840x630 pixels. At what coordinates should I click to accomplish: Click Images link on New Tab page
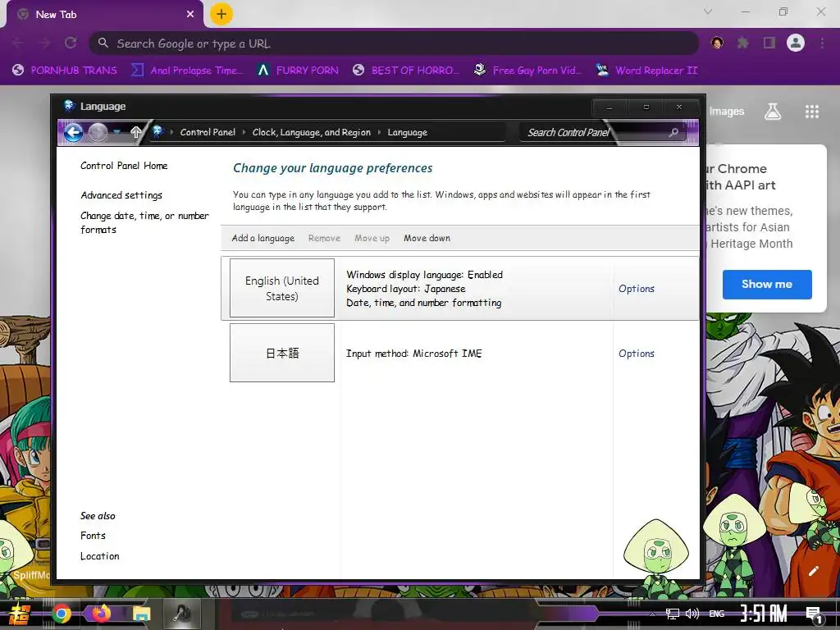[x=727, y=112]
